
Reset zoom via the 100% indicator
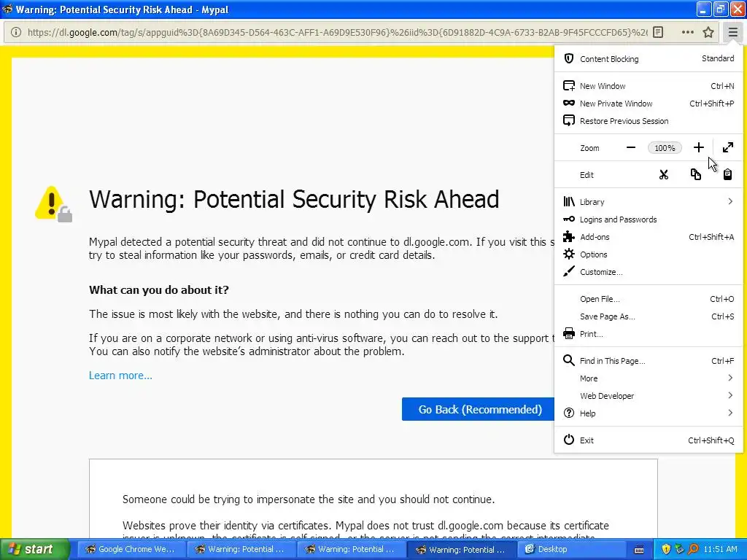pos(665,148)
